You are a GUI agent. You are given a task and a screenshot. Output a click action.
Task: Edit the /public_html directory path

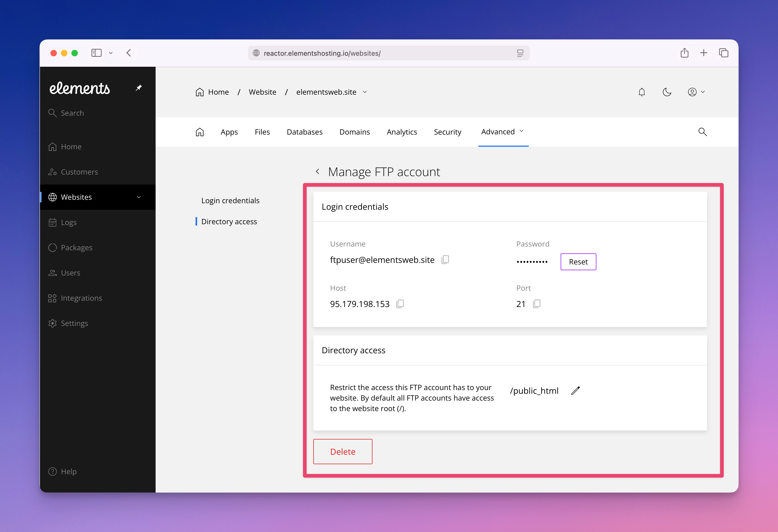(x=575, y=391)
